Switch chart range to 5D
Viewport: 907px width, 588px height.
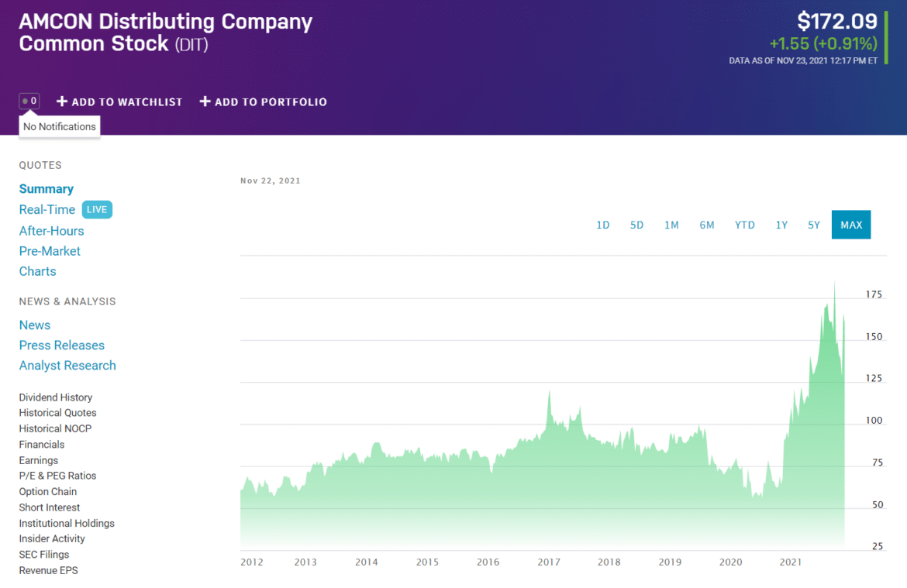(x=636, y=225)
